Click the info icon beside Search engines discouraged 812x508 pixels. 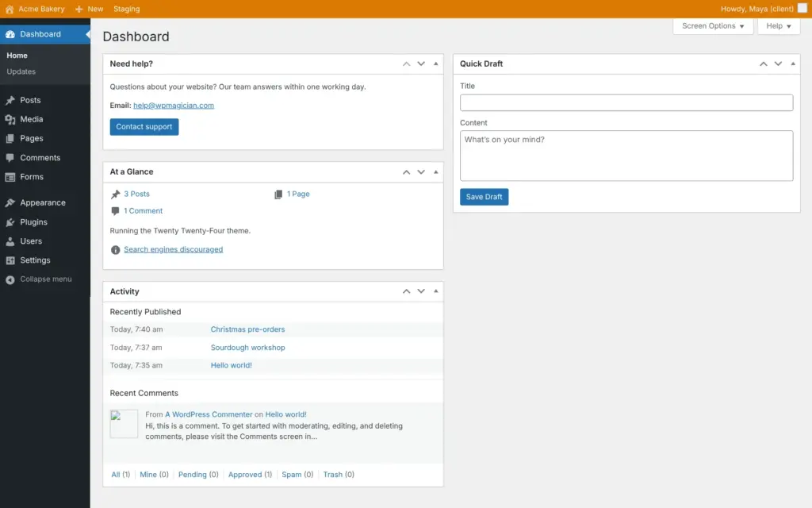(116, 250)
